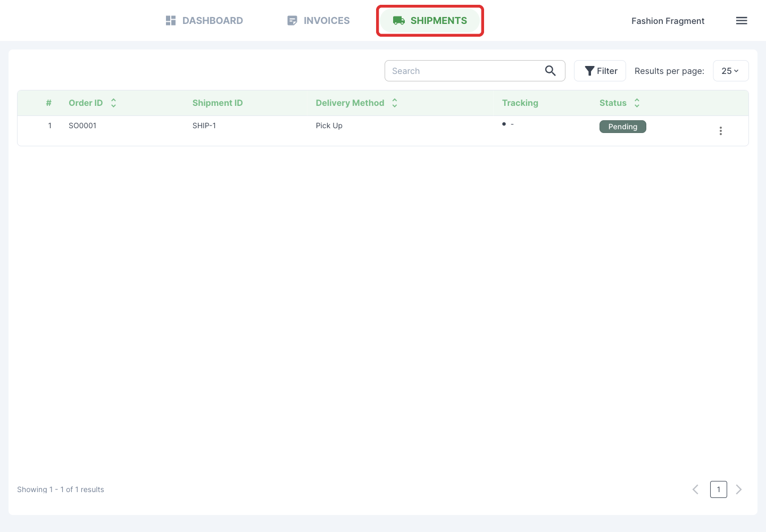Expand the 25 results per page dropdown
766x532 pixels.
(730, 71)
